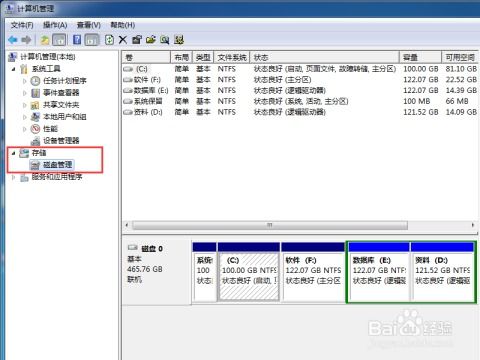Select the (C:) partition block in disk map
480x360 pixels.
pos(249,272)
